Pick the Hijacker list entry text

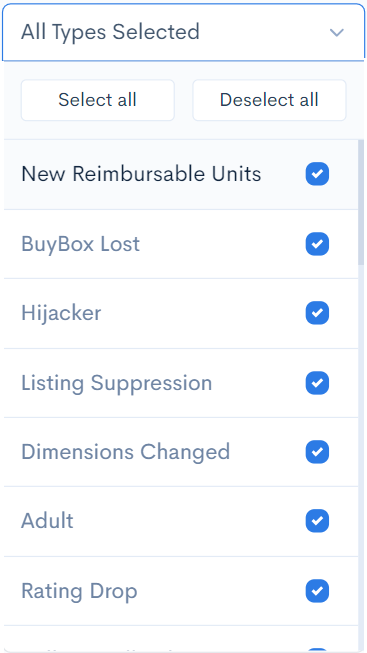tap(61, 313)
